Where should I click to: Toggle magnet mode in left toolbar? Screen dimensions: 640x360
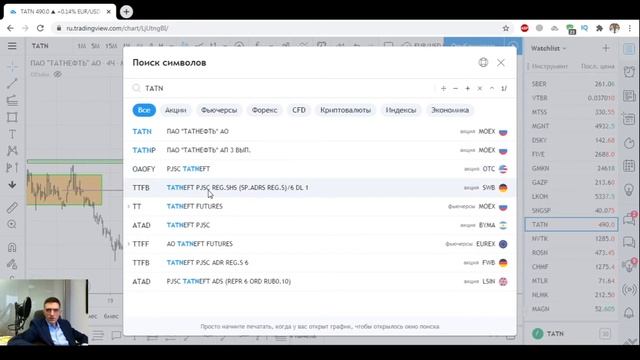[12, 247]
